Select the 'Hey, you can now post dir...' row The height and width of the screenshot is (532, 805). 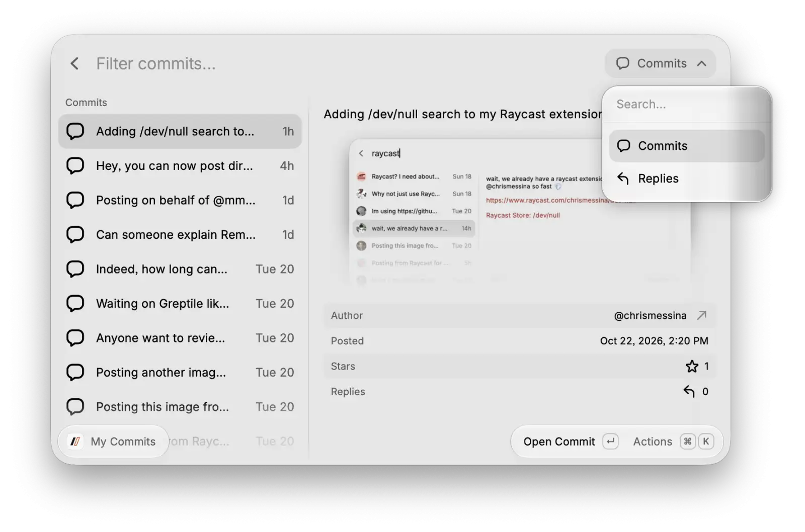180,166
